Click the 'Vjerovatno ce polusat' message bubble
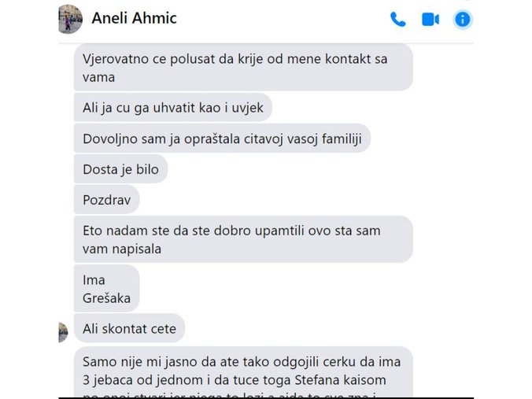 pos(243,67)
